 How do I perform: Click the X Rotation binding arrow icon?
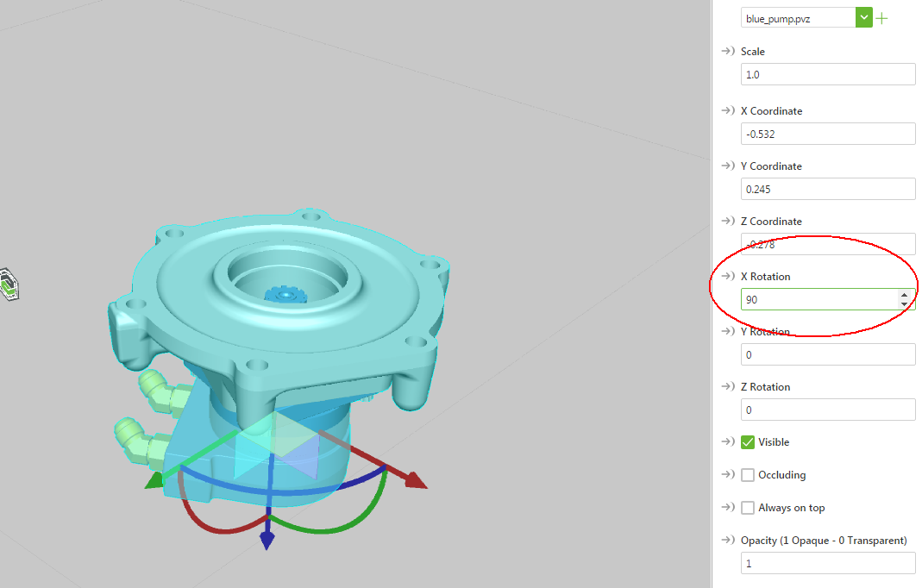(x=728, y=277)
